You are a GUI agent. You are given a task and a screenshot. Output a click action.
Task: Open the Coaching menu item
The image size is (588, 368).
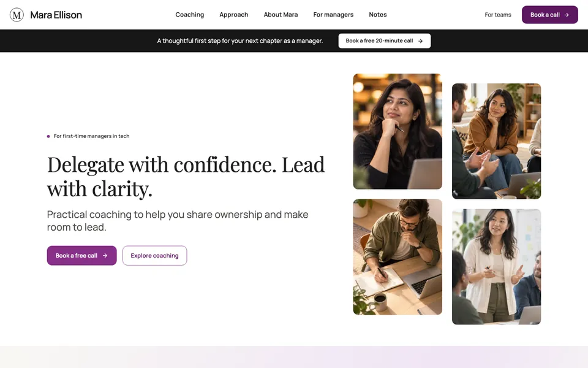point(190,15)
